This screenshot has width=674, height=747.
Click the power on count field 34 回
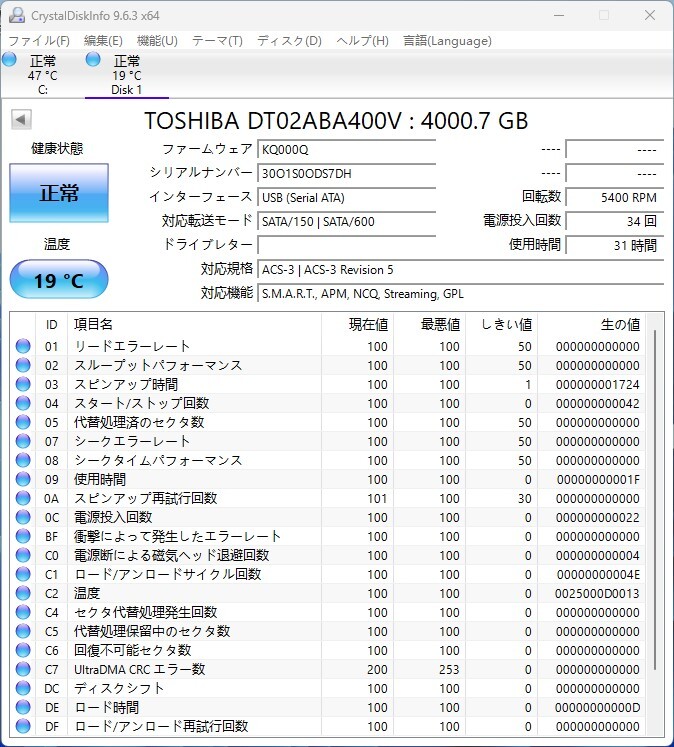614,222
